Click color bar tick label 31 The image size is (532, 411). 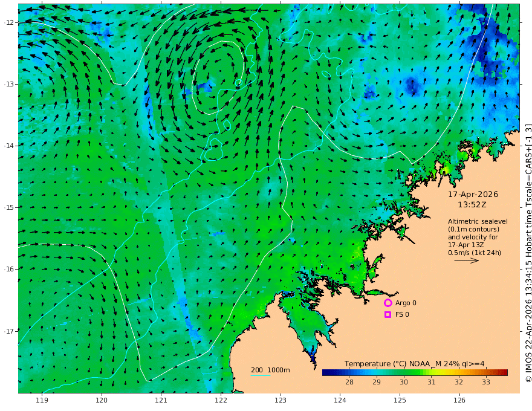pos(431,382)
